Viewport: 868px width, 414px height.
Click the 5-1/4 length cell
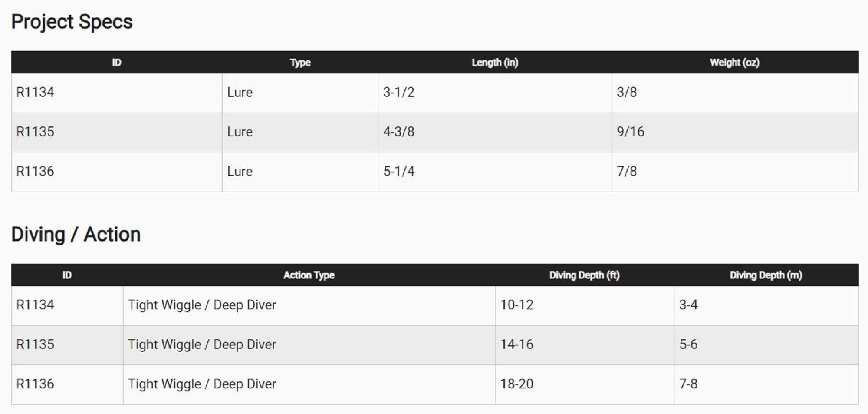(x=398, y=171)
